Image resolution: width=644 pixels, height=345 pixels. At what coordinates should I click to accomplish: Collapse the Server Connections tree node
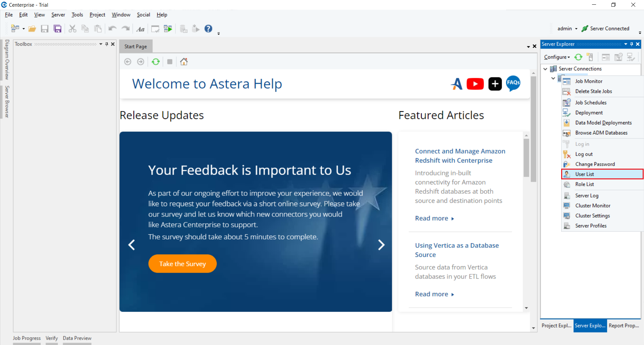point(545,69)
